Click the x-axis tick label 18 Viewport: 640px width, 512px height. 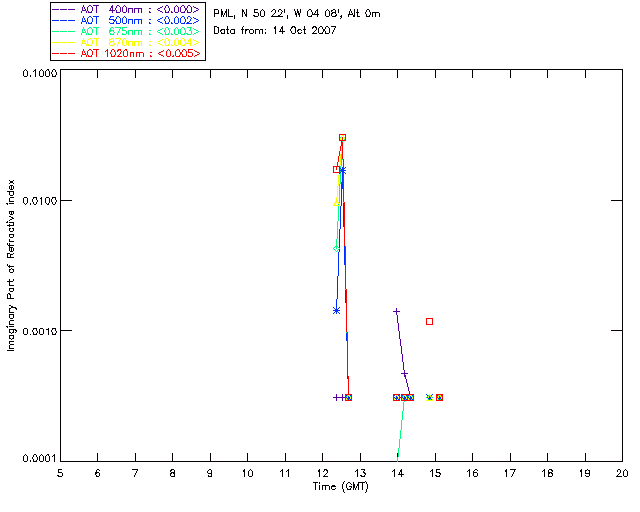coord(547,473)
